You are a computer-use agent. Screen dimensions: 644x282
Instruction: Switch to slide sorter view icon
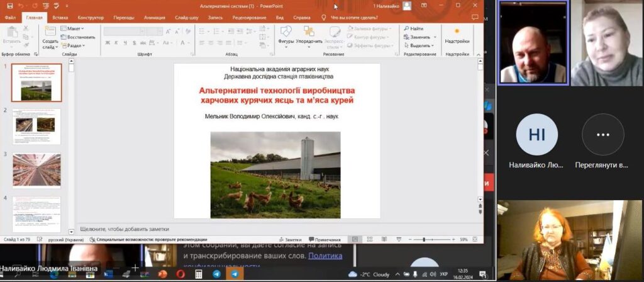tap(369, 240)
